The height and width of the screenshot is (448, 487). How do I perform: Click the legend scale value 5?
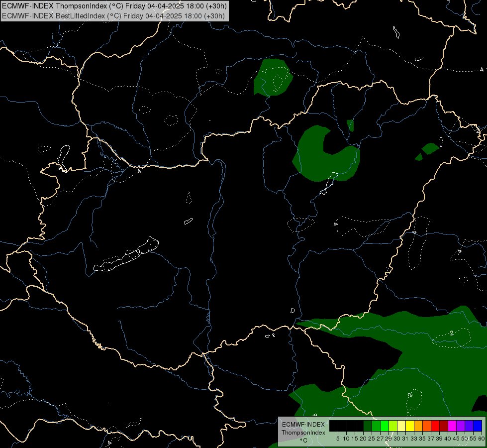pos(338,439)
